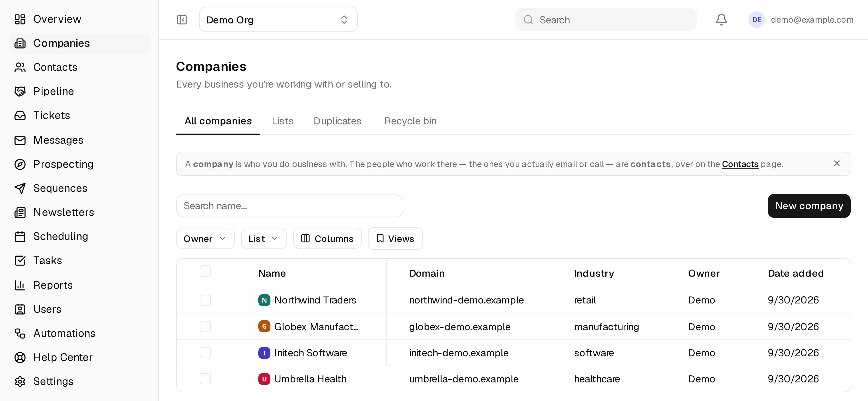This screenshot has height=401, width=868.
Task: Open Newsletters icon in sidebar
Action: click(20, 212)
